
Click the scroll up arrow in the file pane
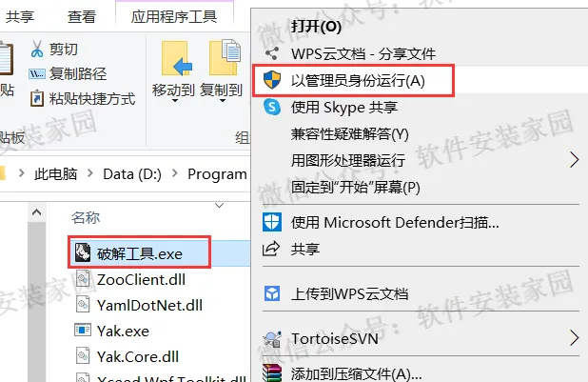pos(36,212)
